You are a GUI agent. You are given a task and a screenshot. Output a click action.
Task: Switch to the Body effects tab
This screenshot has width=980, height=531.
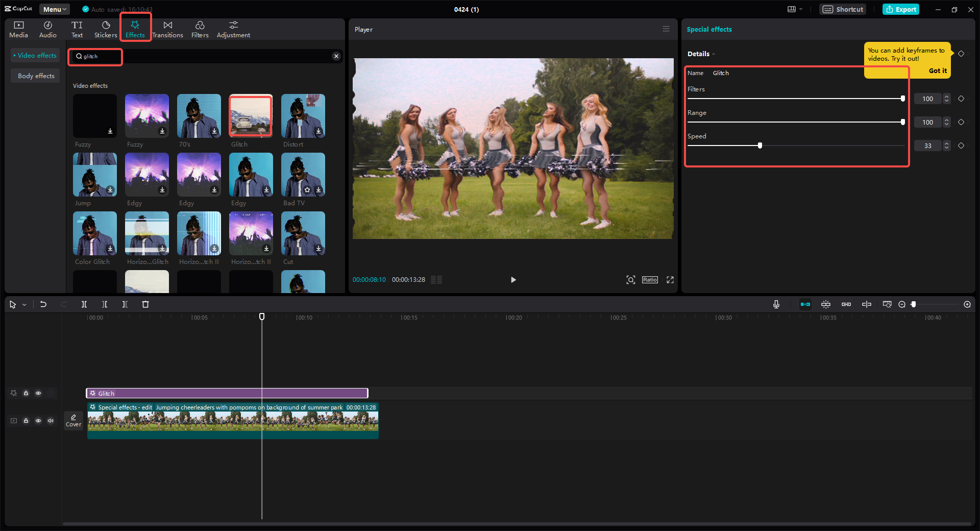pyautogui.click(x=35, y=76)
